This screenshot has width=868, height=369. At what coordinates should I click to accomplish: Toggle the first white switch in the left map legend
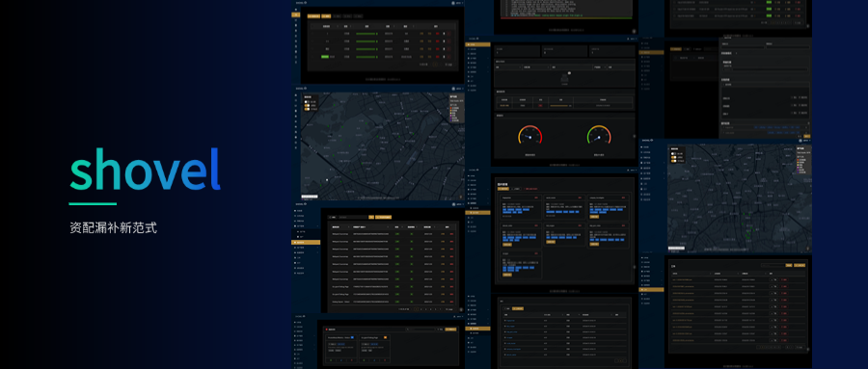point(306,102)
